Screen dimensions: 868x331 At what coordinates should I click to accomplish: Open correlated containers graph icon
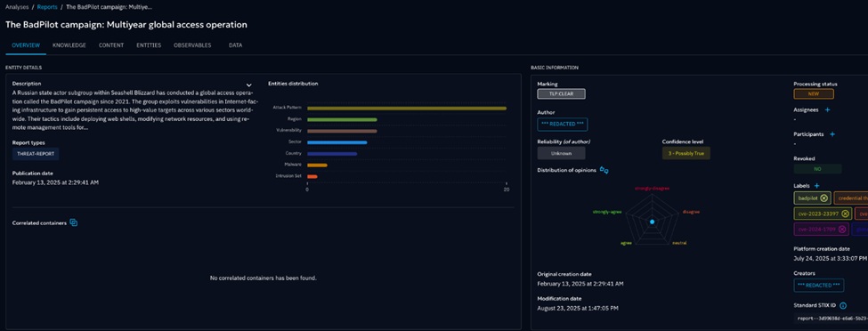pyautogui.click(x=74, y=222)
